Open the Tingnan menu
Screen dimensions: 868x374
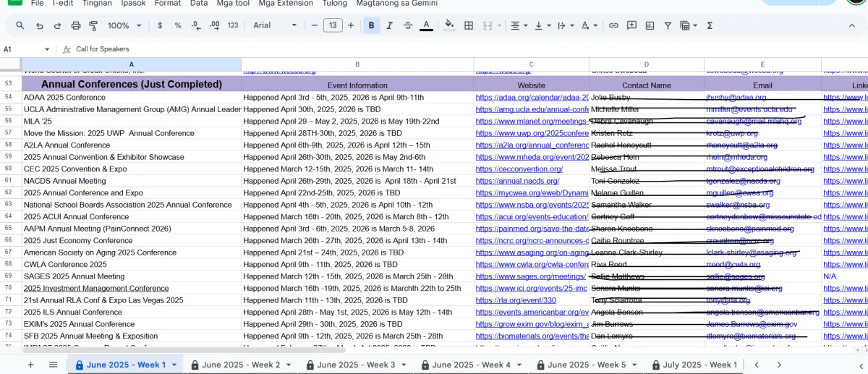pos(96,4)
